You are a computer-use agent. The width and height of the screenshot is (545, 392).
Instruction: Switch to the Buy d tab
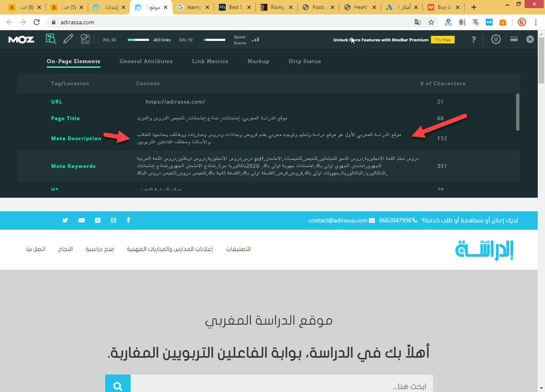tap(443, 7)
